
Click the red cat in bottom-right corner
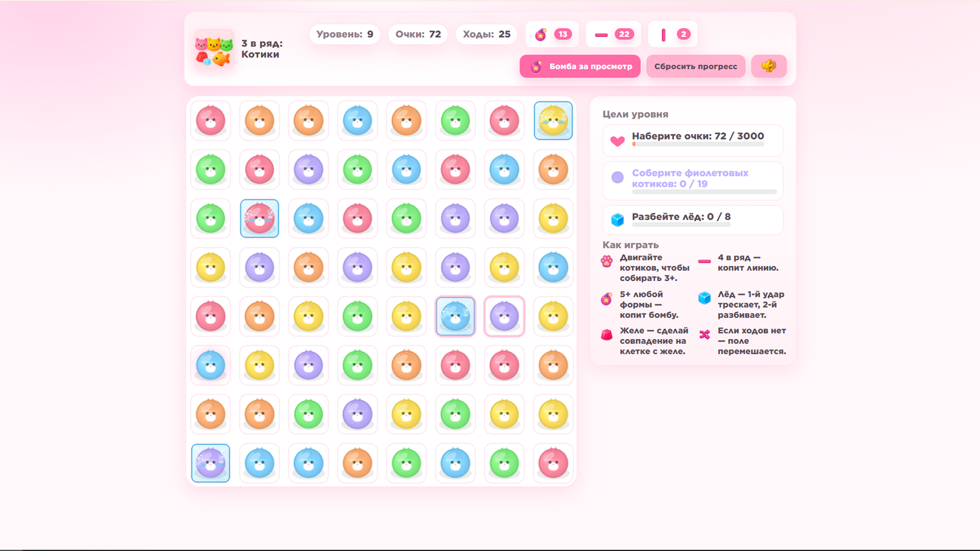(553, 463)
